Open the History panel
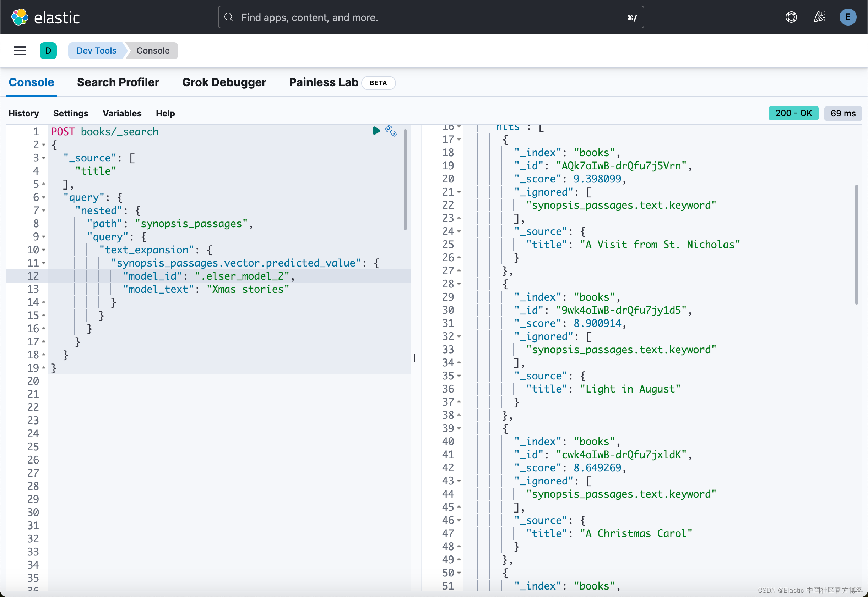Image resolution: width=868 pixels, height=597 pixels. [x=23, y=113]
